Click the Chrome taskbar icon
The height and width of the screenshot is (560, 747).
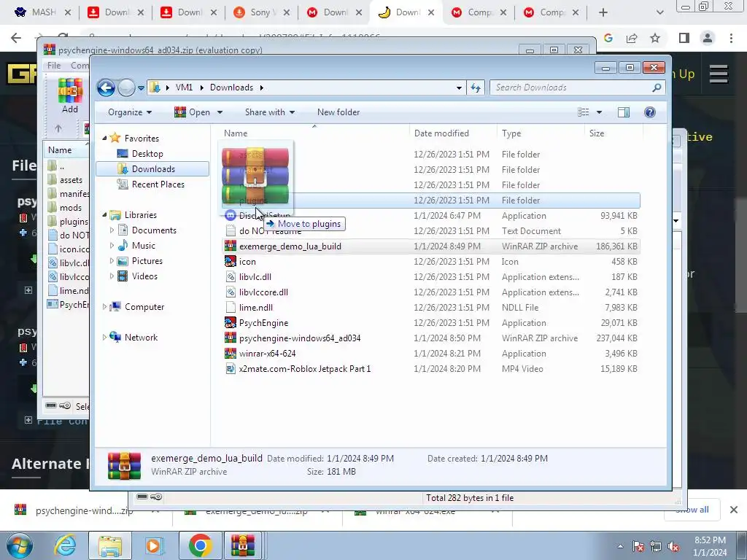pos(200,545)
